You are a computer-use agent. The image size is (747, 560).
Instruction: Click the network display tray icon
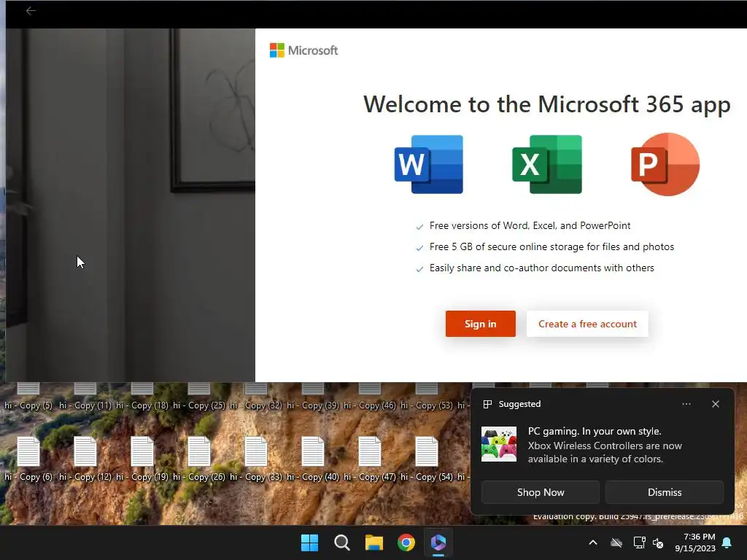639,542
